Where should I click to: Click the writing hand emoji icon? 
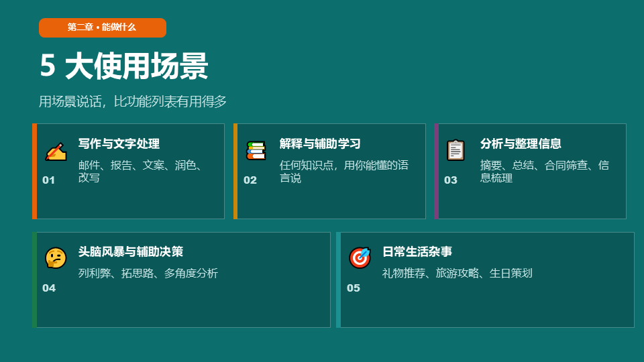tap(56, 152)
